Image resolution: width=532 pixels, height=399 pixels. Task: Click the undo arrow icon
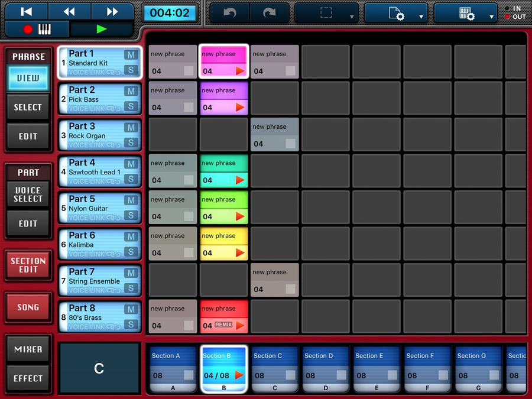point(229,12)
